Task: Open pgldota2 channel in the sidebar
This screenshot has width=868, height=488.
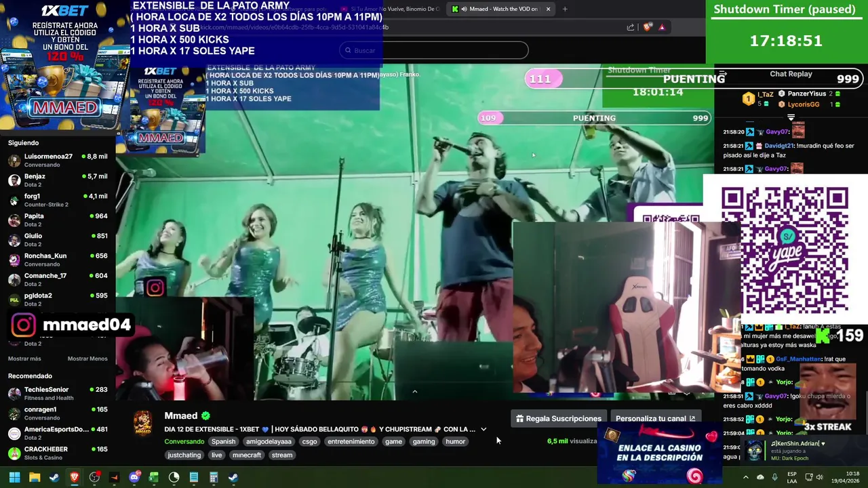Action: point(58,299)
